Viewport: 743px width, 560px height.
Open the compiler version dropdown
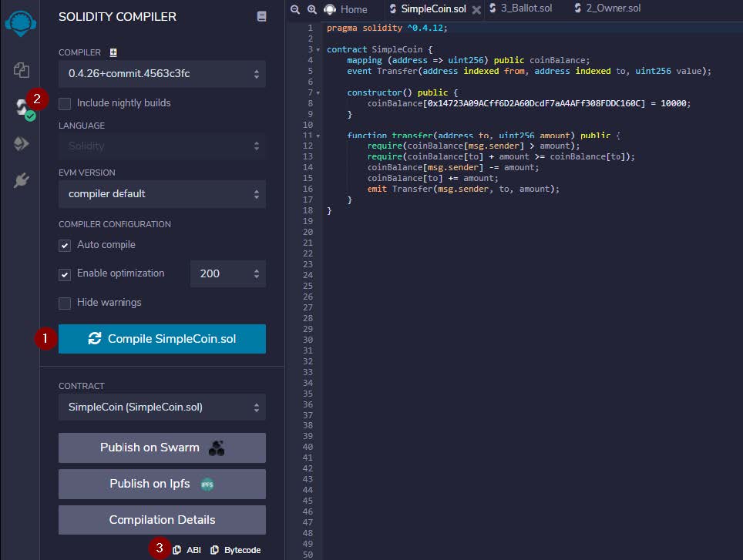(162, 74)
